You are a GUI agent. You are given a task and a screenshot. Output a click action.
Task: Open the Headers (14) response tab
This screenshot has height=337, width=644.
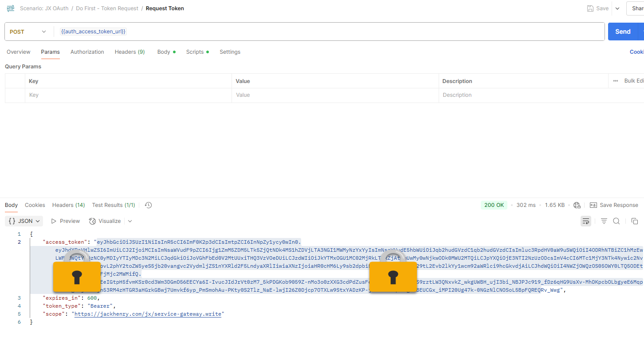pos(68,205)
